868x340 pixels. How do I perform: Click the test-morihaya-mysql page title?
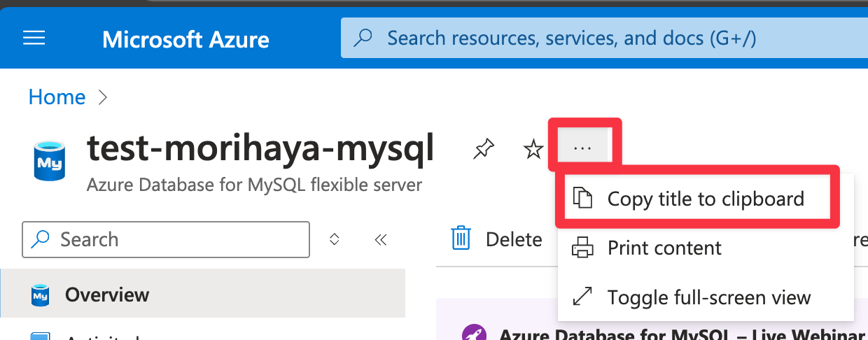(260, 149)
